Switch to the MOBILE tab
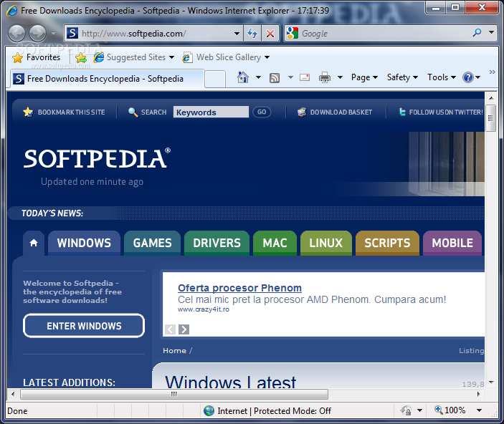 [452, 244]
